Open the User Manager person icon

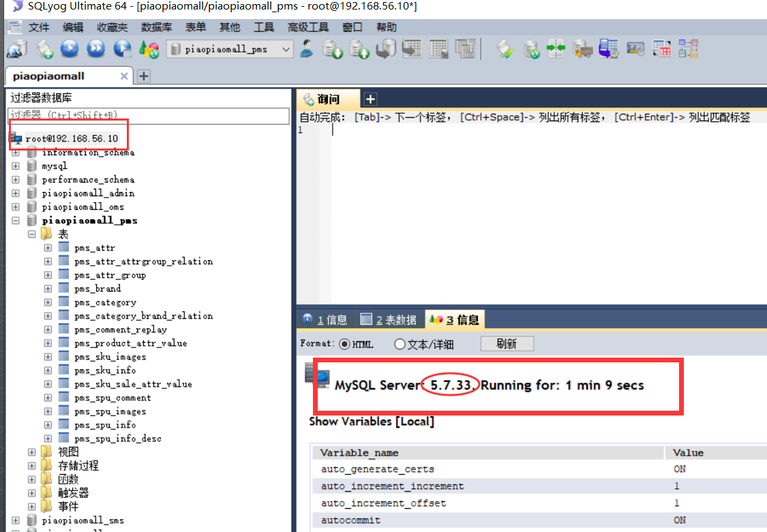click(307, 49)
